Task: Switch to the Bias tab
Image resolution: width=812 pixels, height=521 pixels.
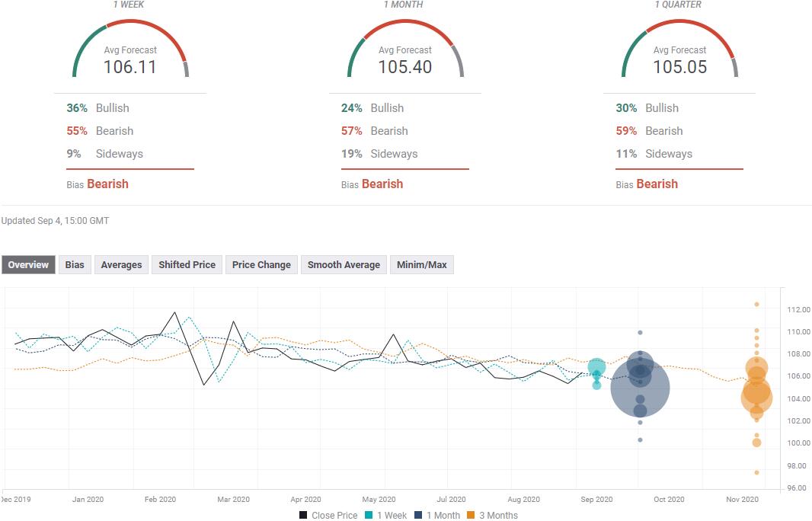Action: coord(75,264)
